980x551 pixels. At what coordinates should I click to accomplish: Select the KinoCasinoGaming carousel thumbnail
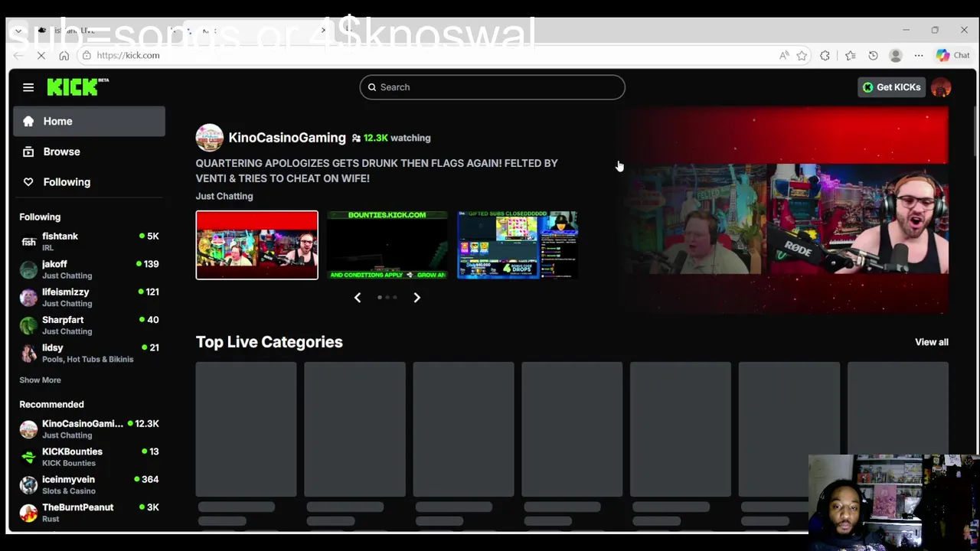[x=256, y=245]
